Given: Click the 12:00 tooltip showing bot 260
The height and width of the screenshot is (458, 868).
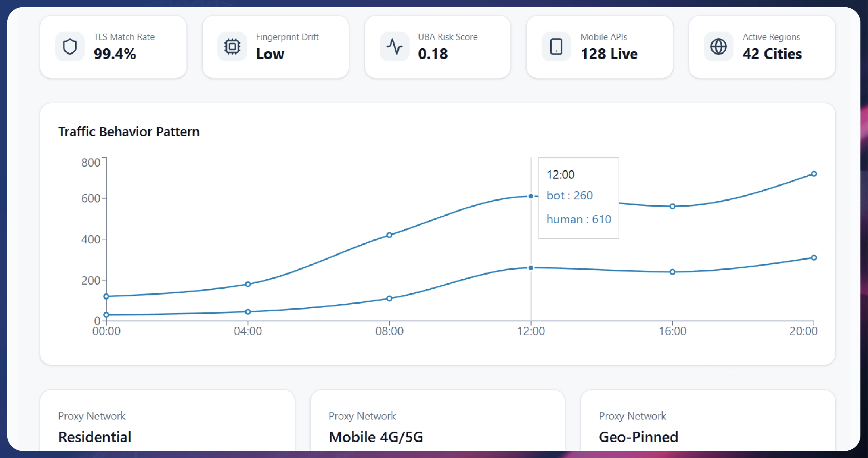Looking at the screenshot, I should 578,198.
